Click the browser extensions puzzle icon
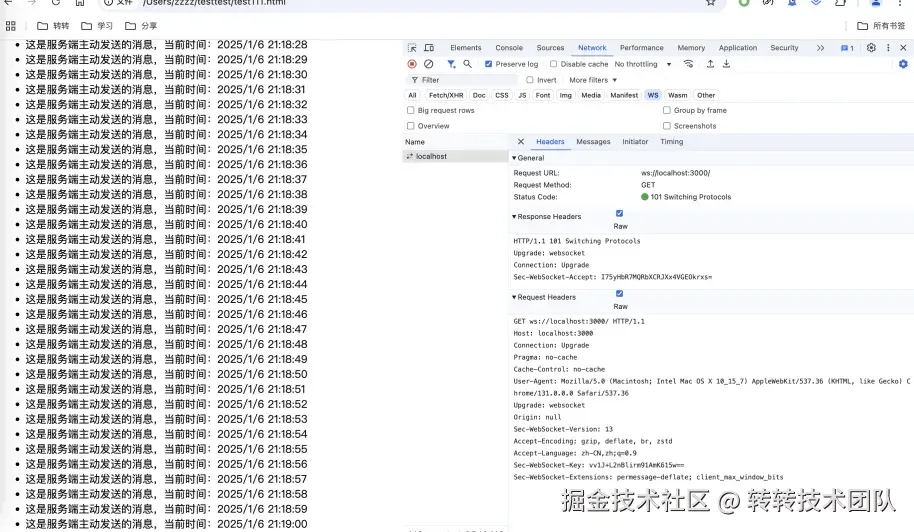914x532 pixels. 840,3
